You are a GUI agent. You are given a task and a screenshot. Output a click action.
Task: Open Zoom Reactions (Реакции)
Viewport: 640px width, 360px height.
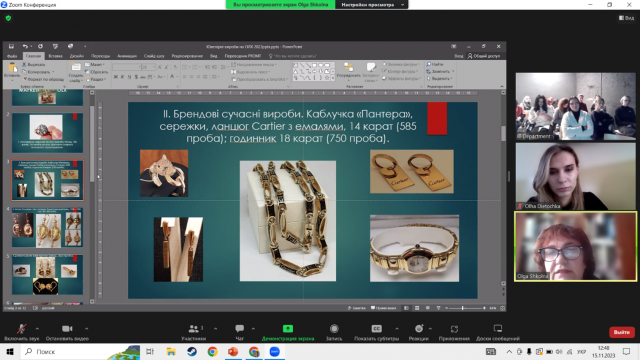coord(419,332)
